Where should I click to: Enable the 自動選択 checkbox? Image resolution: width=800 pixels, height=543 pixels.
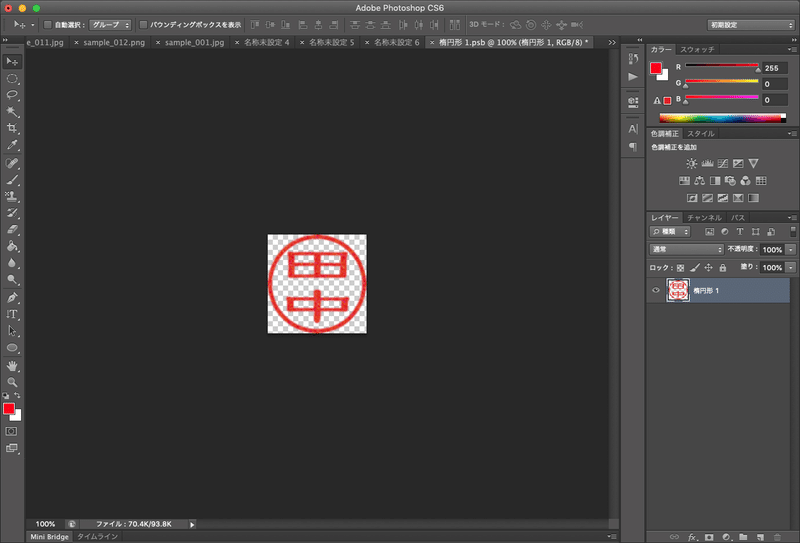point(47,24)
